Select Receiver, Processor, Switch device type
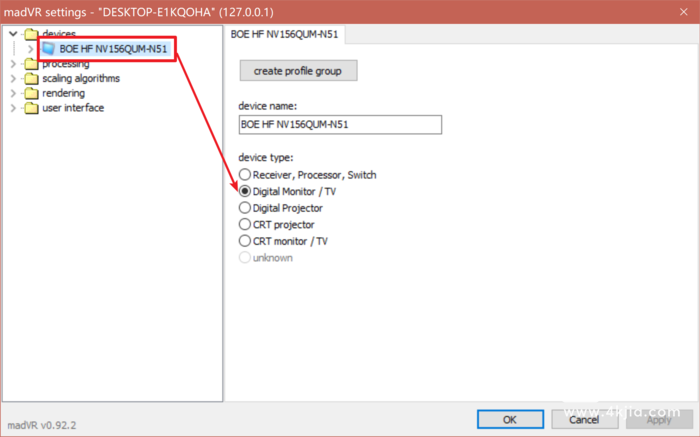The width and height of the screenshot is (700, 437). [x=245, y=175]
